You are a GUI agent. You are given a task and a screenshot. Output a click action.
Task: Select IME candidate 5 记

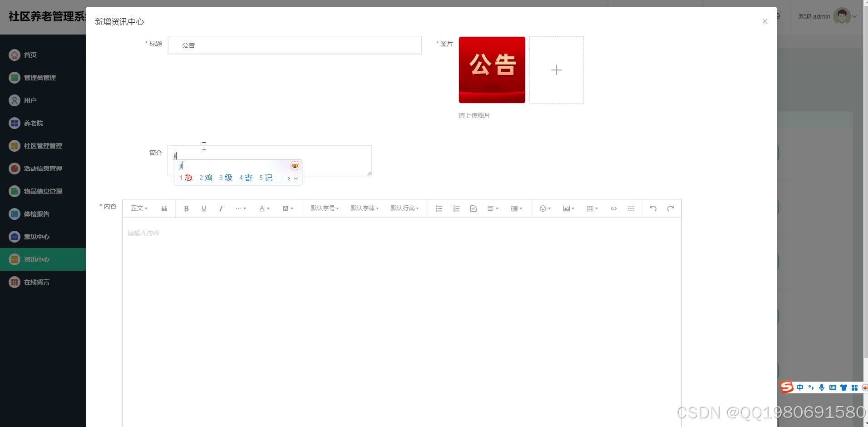266,178
